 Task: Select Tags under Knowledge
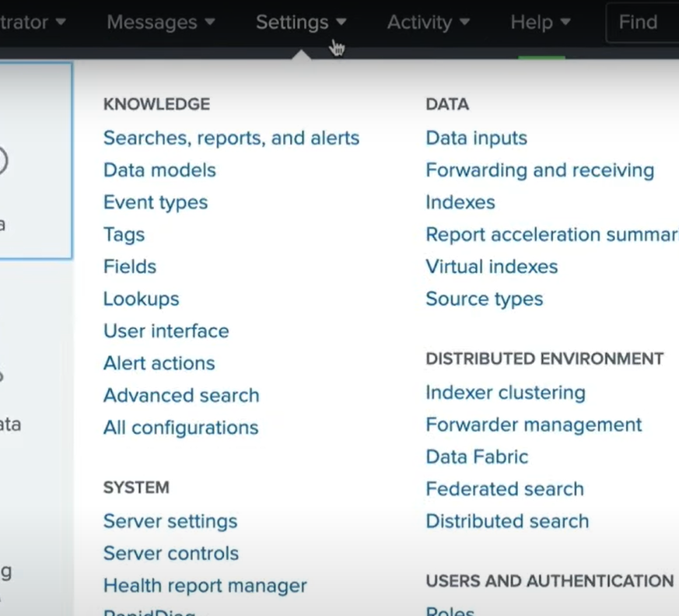124,235
